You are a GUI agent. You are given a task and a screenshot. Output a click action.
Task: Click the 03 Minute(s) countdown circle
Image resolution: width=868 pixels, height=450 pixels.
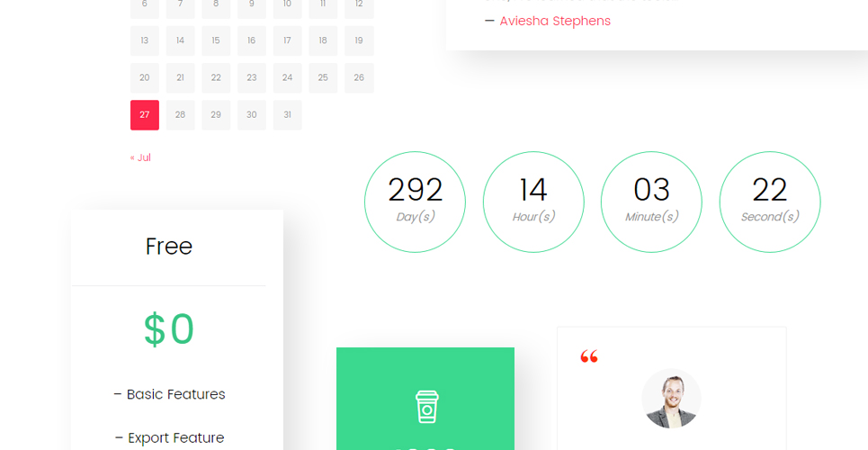click(x=651, y=202)
